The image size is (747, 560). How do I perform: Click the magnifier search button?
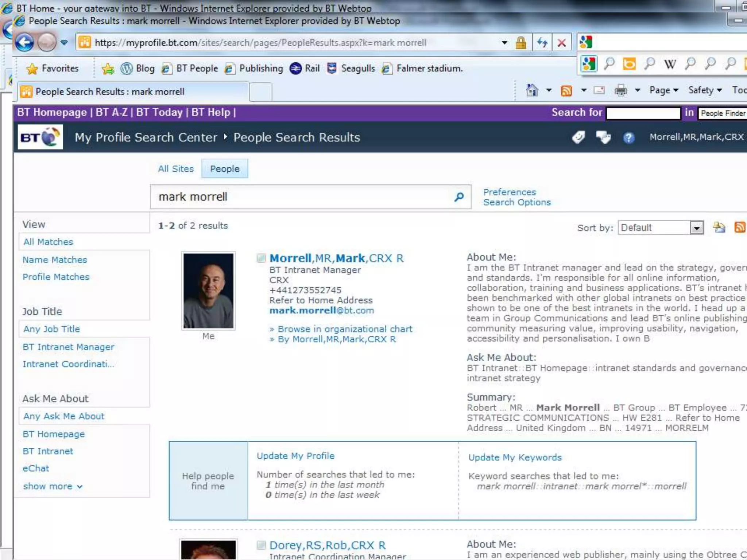[x=459, y=197]
